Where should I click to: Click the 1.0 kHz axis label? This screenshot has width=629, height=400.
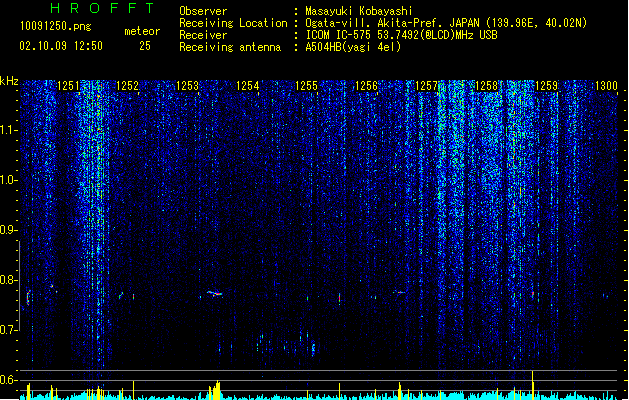click(9, 180)
